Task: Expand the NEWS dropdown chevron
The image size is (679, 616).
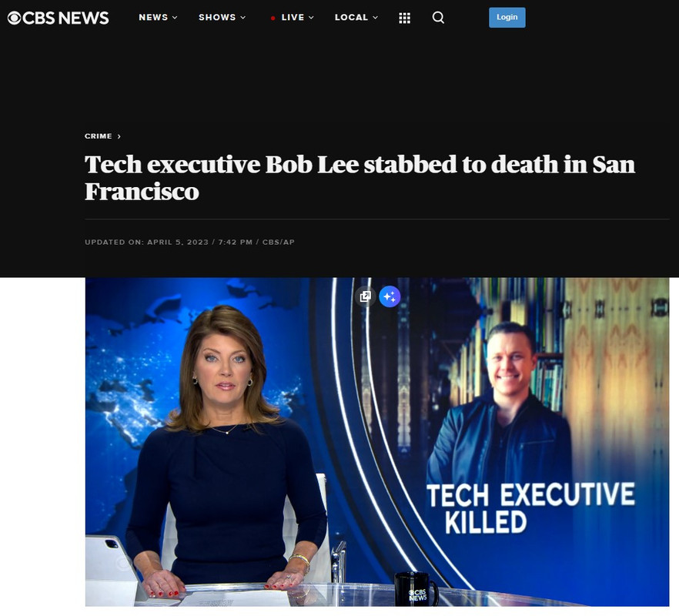Action: 175,18
